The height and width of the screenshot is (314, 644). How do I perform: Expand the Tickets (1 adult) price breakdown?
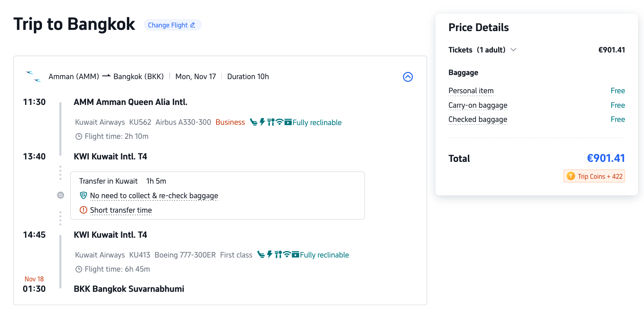coord(514,50)
